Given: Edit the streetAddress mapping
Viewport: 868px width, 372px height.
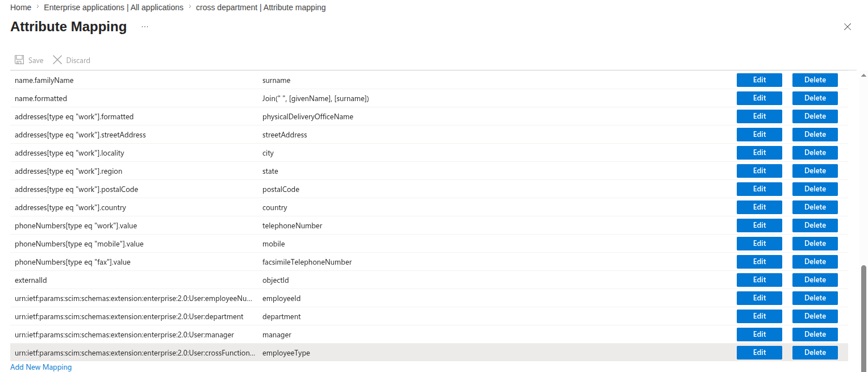Looking at the screenshot, I should [759, 135].
